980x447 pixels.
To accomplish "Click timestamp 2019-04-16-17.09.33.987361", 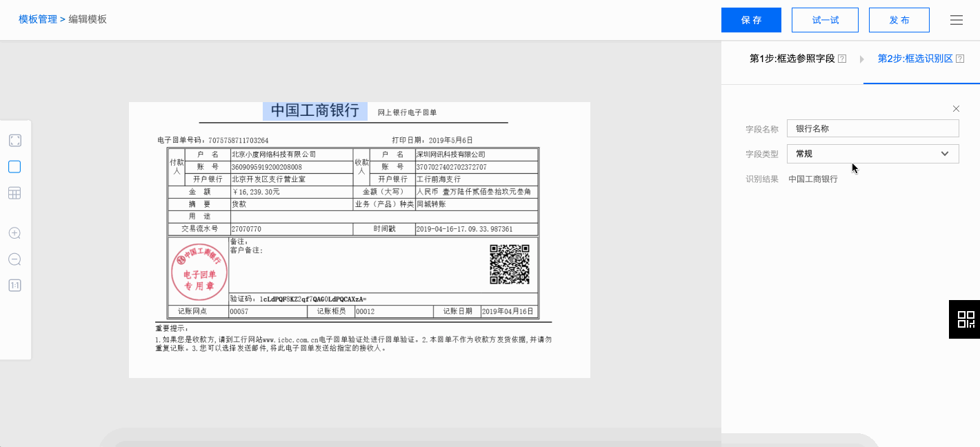I will point(464,229).
